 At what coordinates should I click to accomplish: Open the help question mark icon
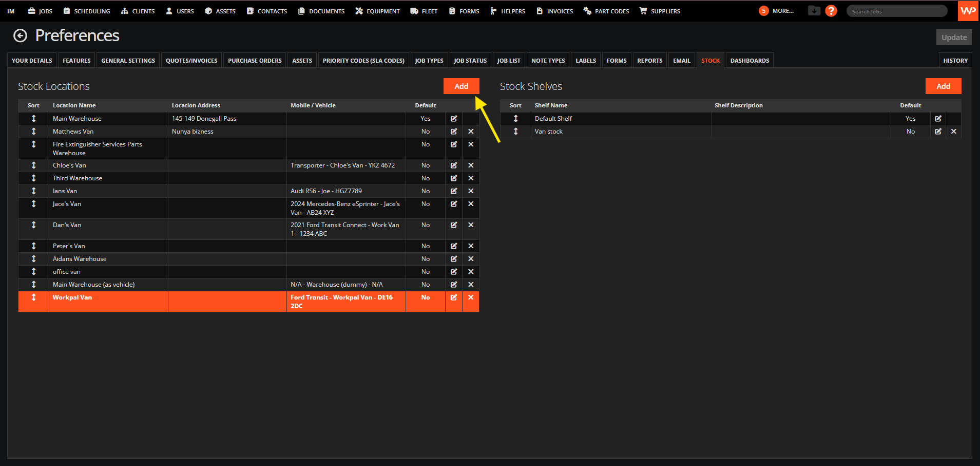[x=831, y=11]
